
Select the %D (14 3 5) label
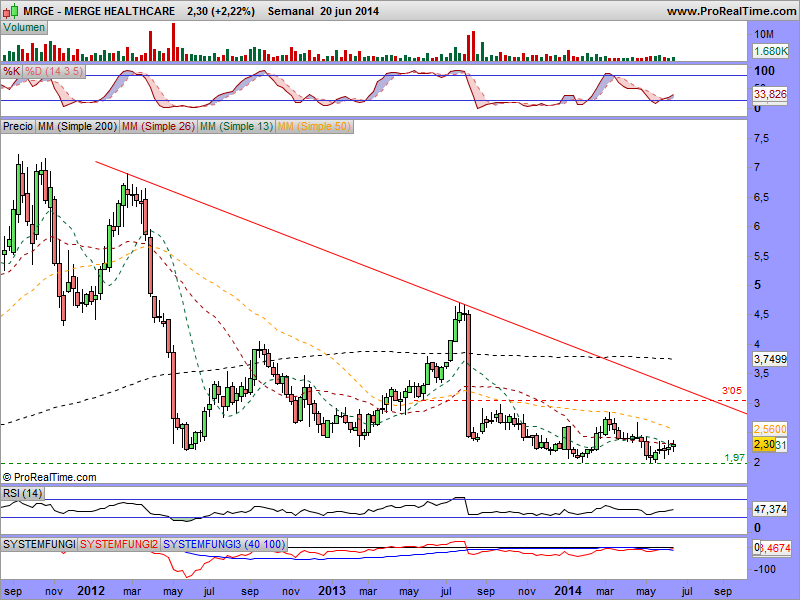[54, 71]
